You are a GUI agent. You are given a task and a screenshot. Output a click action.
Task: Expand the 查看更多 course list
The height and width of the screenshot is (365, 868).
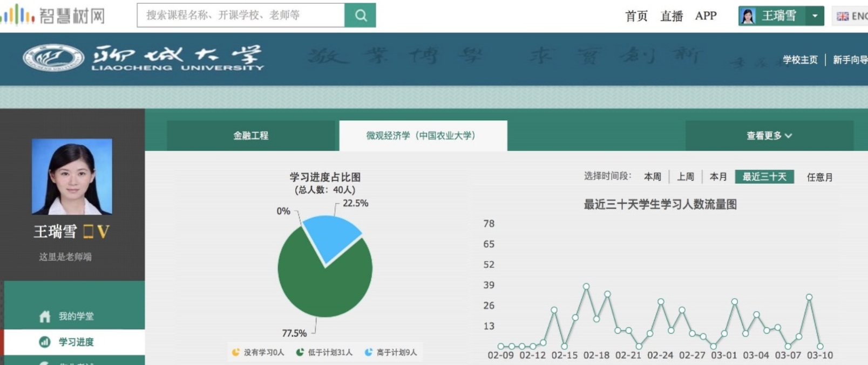click(769, 136)
